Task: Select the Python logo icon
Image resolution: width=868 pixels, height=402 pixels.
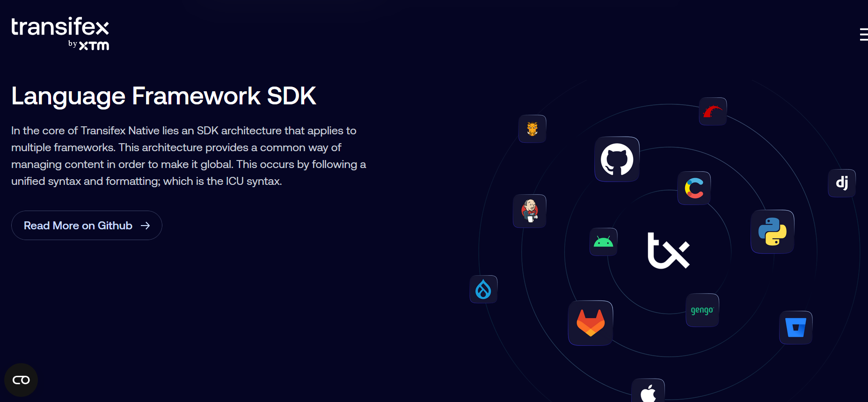Action: coord(773,232)
